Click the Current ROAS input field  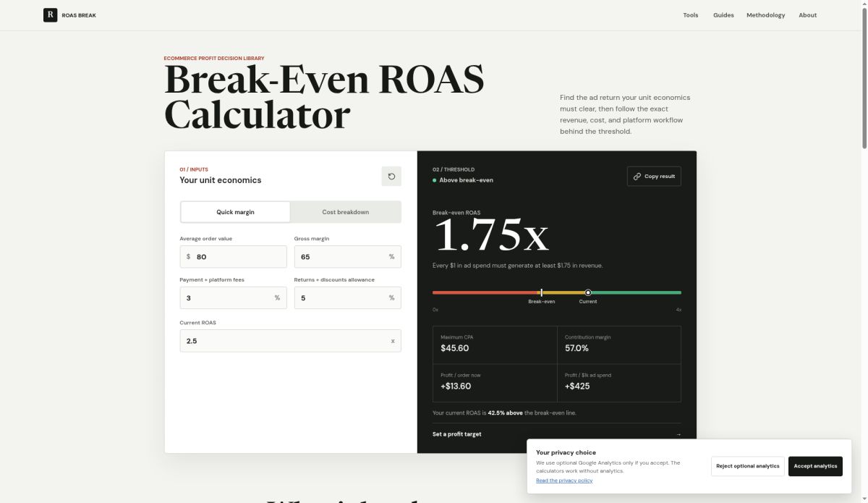[x=291, y=341]
